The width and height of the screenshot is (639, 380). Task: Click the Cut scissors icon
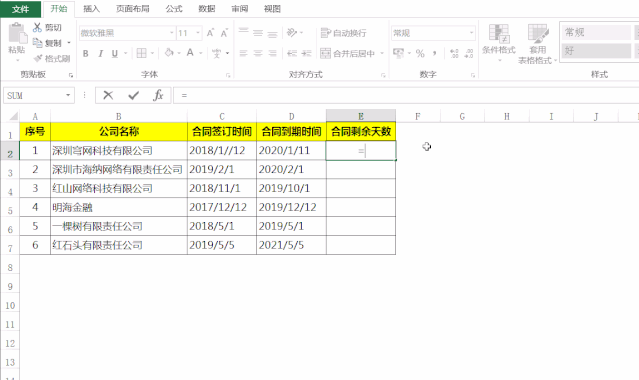click(x=37, y=27)
